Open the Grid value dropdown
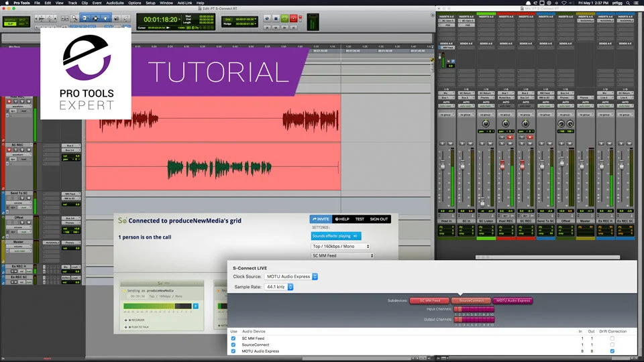Viewport: 644px width, 362px height. 255,19
